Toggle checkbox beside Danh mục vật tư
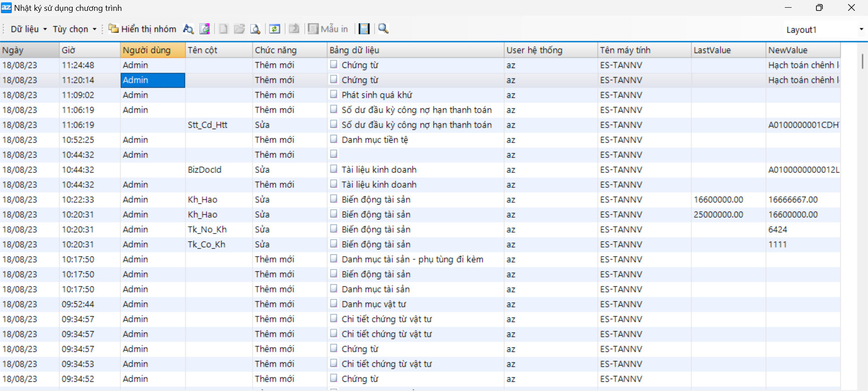 pyautogui.click(x=334, y=303)
